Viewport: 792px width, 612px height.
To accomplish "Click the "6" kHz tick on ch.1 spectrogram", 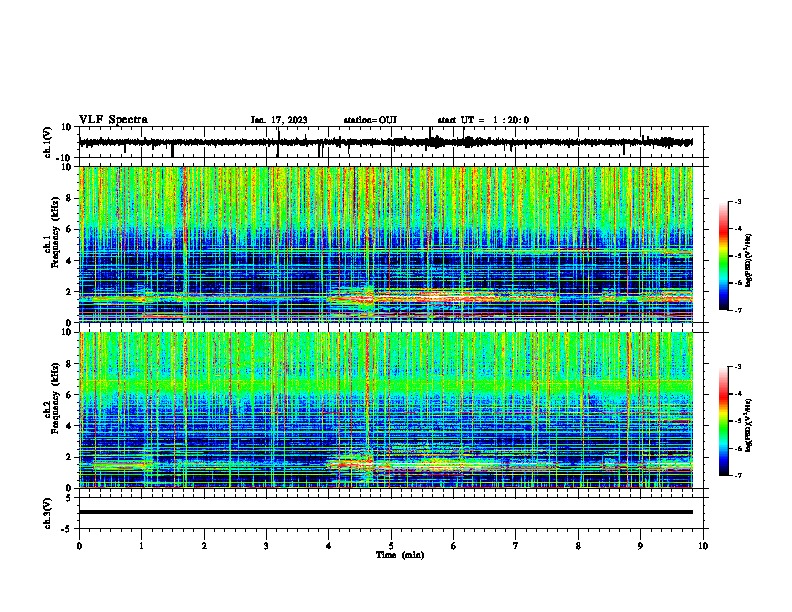I will click(x=69, y=230).
